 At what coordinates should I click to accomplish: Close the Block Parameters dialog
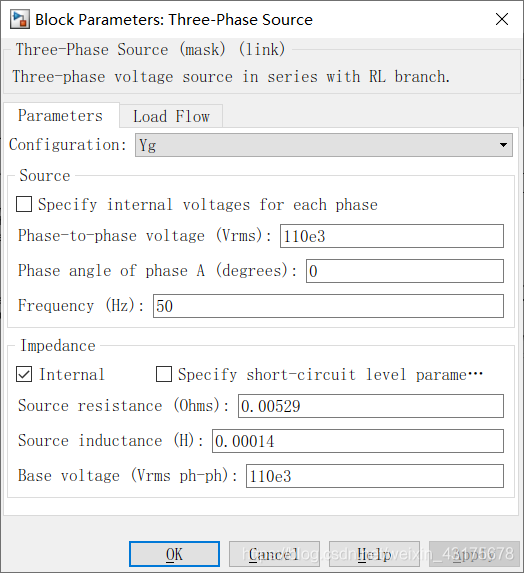[x=502, y=19]
